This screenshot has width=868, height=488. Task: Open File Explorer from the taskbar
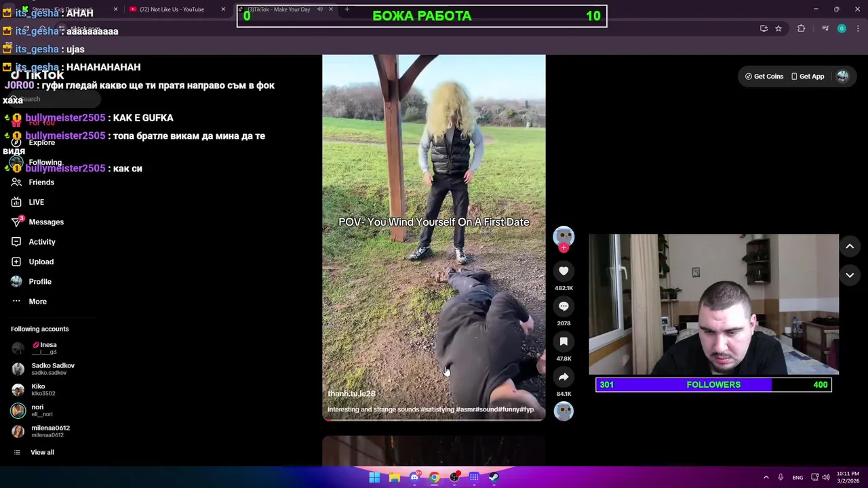394,477
